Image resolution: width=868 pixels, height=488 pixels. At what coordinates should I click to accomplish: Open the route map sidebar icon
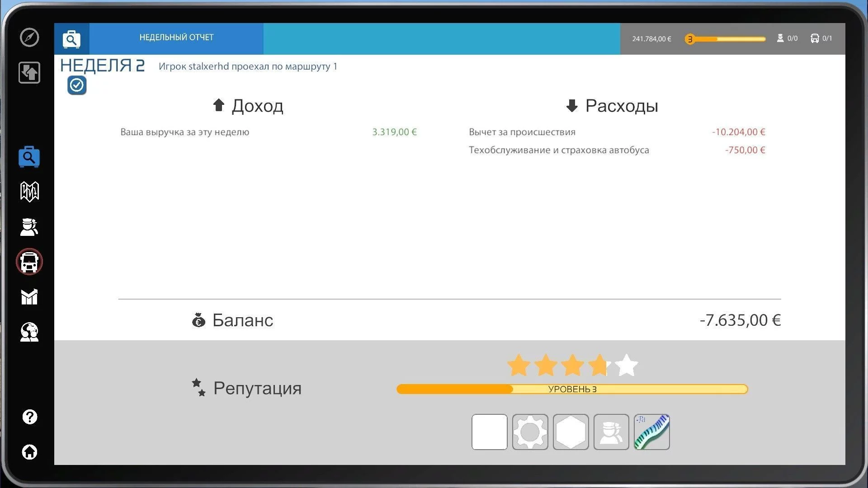[29, 192]
